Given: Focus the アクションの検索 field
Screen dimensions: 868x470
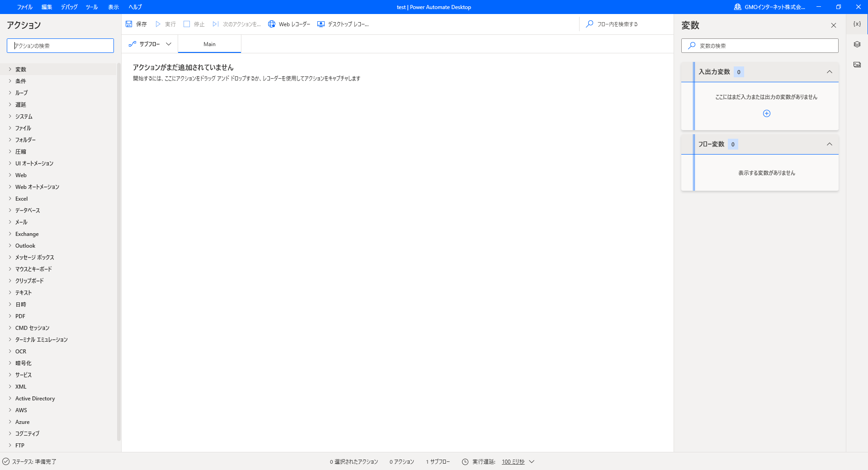Looking at the screenshot, I should tap(60, 46).
